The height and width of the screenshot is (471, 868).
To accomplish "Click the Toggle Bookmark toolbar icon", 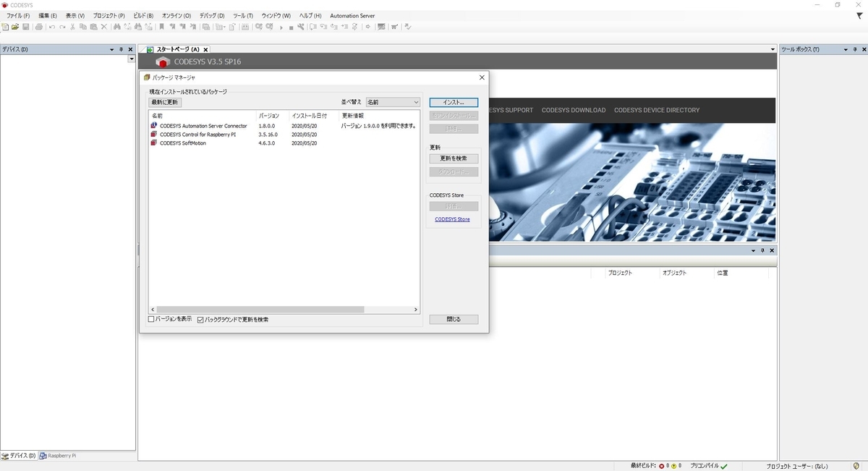I will 162,27.
